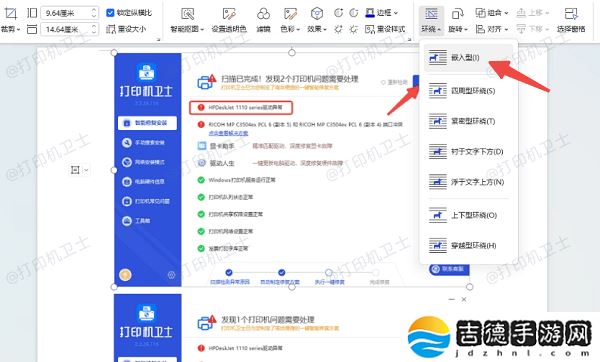This screenshot has height=362, width=600.
Task: Select 衬于文字下方(D) wrap option
Action: [x=468, y=152]
